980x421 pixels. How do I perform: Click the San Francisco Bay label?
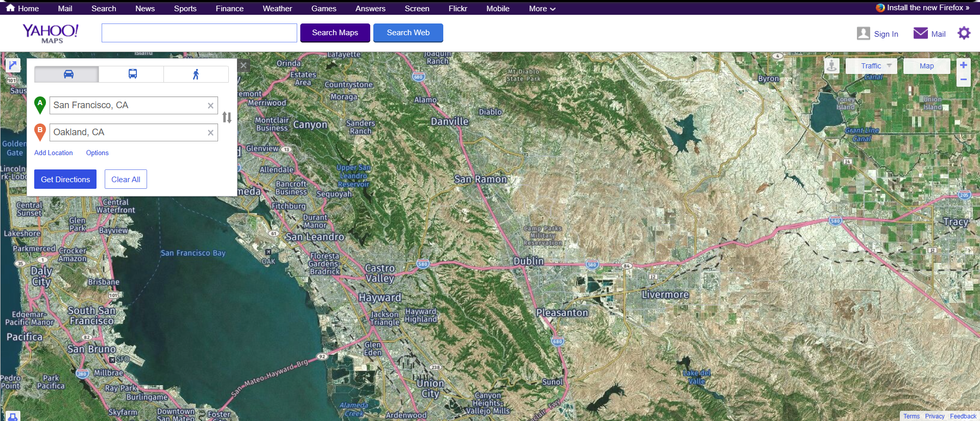pos(193,253)
